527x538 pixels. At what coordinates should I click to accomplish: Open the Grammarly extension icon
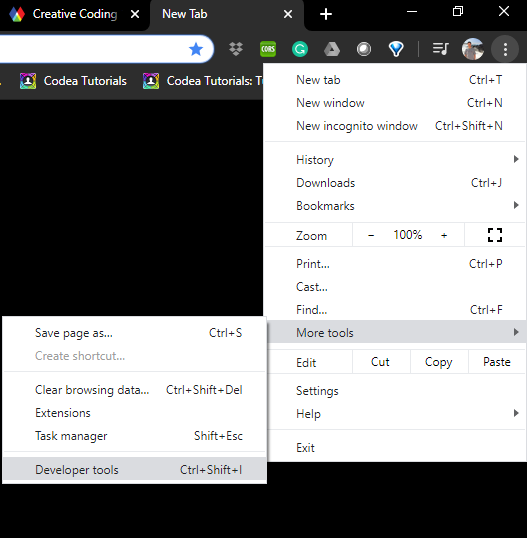pos(300,49)
